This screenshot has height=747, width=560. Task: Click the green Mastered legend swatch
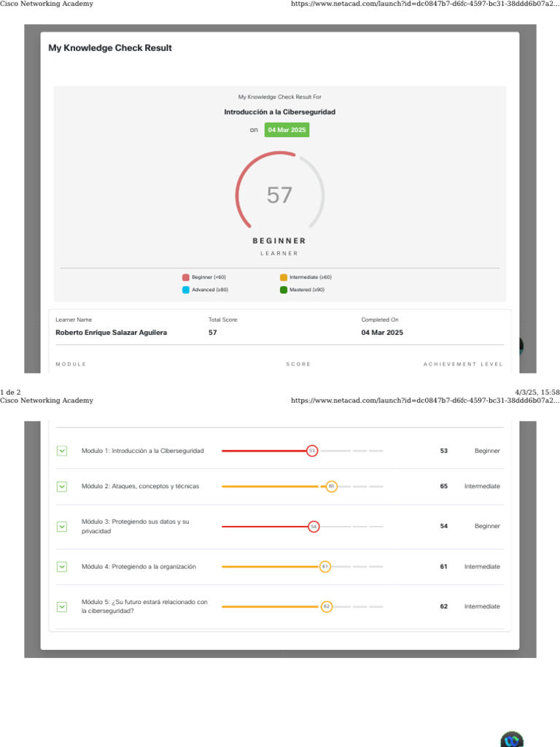pos(284,290)
